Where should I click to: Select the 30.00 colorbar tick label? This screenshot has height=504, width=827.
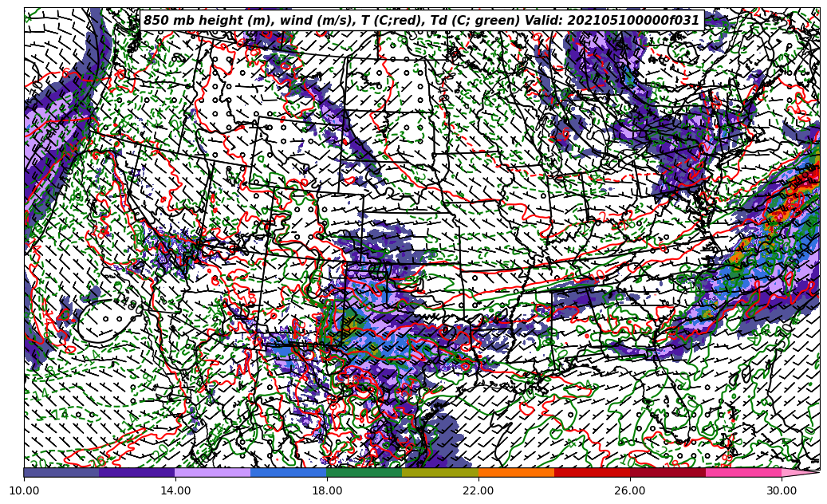782,491
